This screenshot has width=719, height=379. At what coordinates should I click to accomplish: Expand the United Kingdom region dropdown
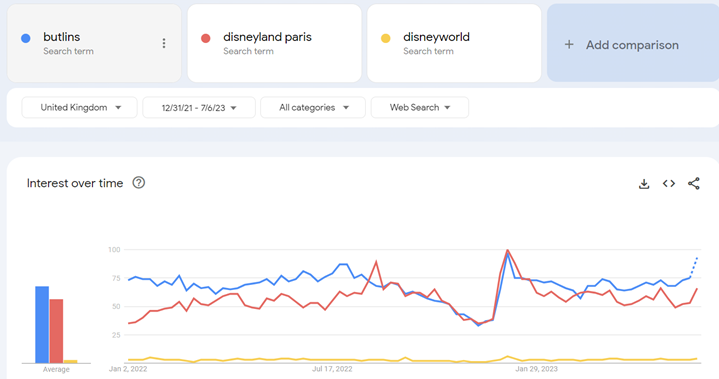(x=79, y=107)
